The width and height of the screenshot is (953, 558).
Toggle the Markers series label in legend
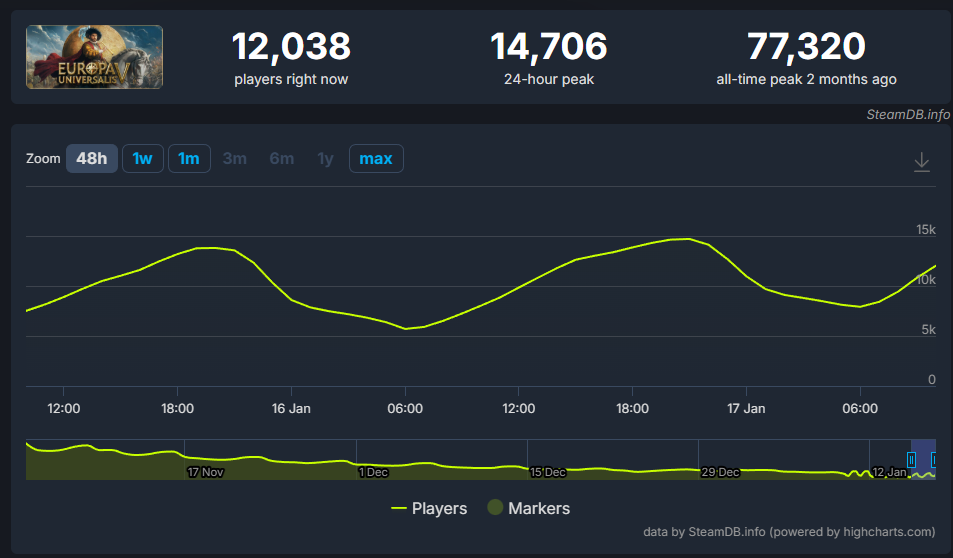click(538, 508)
